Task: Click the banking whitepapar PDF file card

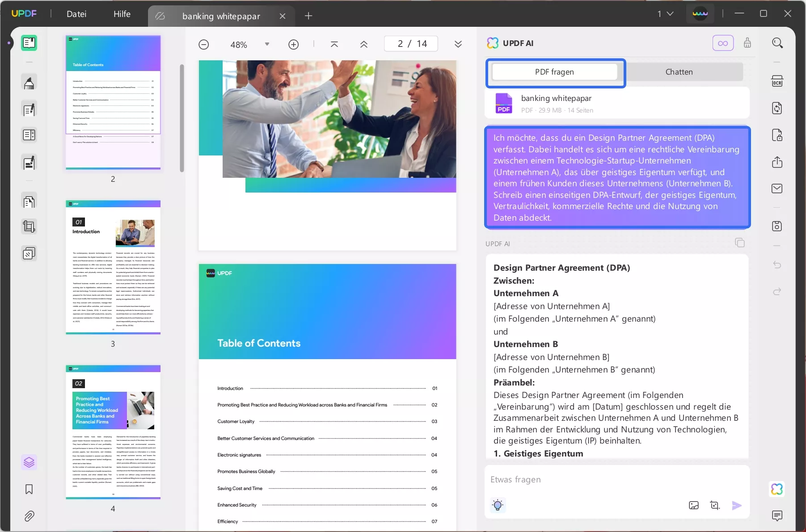Action: click(x=617, y=104)
